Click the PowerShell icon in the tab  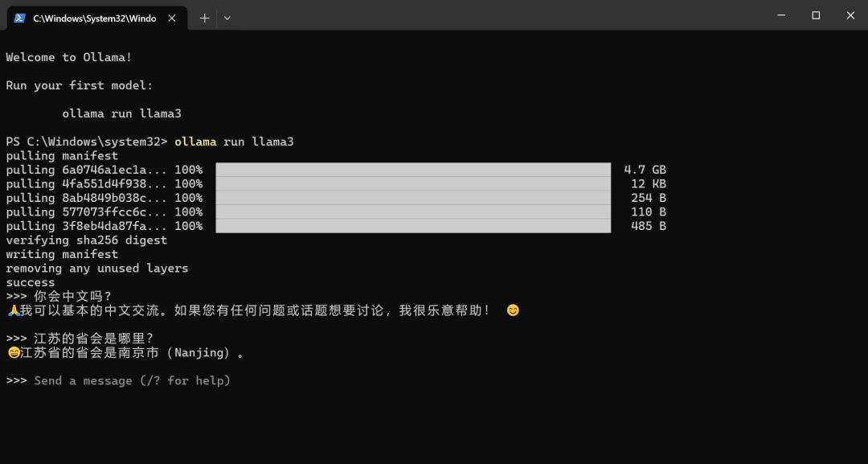coord(20,18)
